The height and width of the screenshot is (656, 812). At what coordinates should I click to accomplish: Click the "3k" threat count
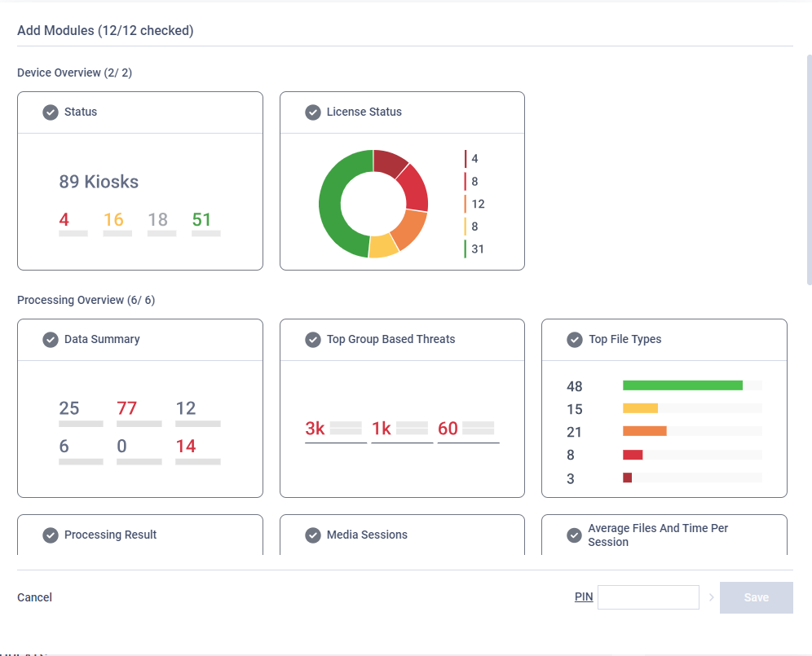315,428
